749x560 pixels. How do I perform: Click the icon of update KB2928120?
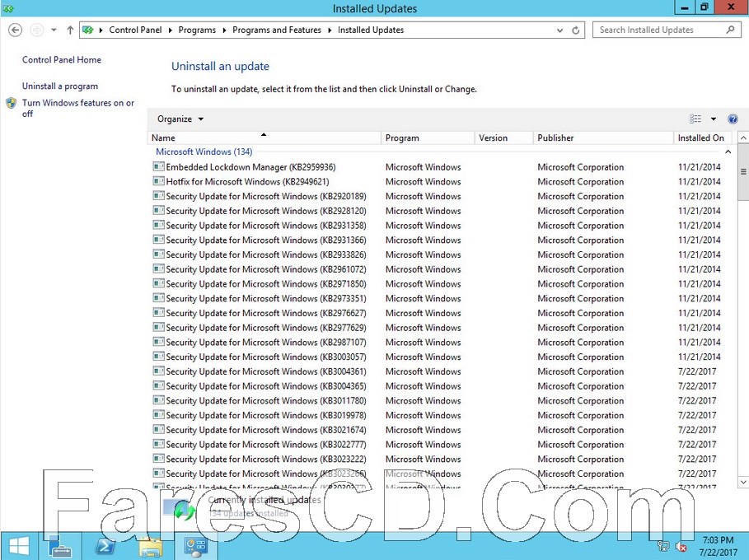pos(158,210)
